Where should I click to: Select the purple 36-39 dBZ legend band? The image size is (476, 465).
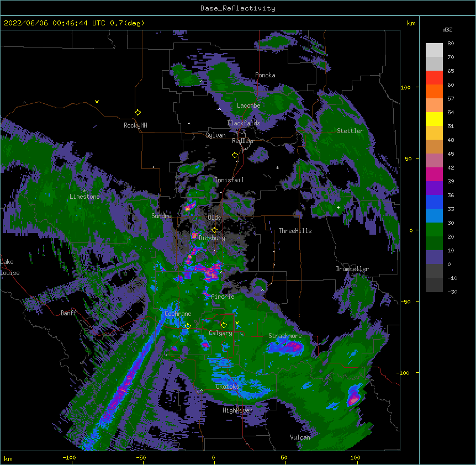(434, 188)
